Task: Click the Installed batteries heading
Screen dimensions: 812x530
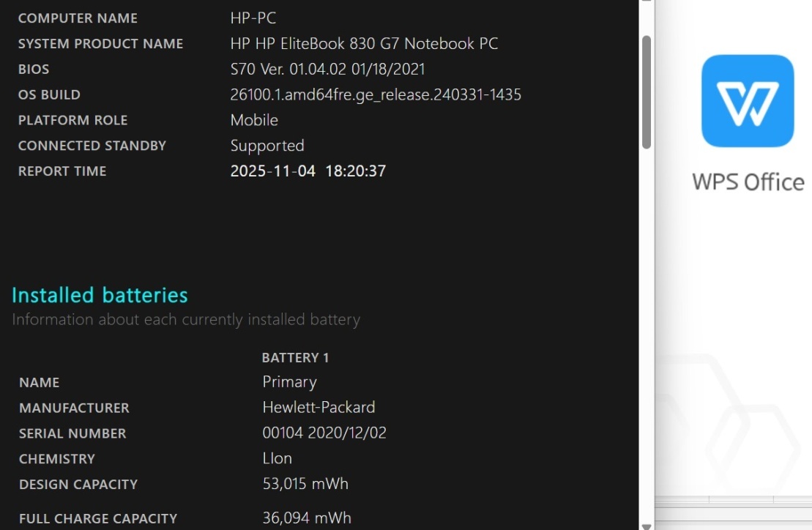Action: pyautogui.click(x=100, y=295)
